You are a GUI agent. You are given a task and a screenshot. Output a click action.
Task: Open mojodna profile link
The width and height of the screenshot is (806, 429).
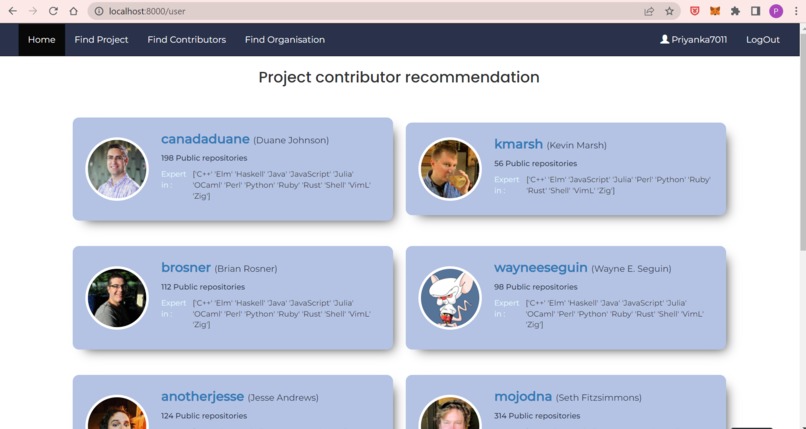click(x=523, y=397)
